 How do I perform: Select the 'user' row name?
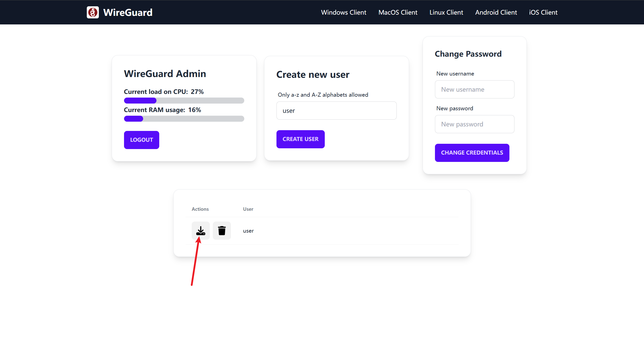(248, 231)
